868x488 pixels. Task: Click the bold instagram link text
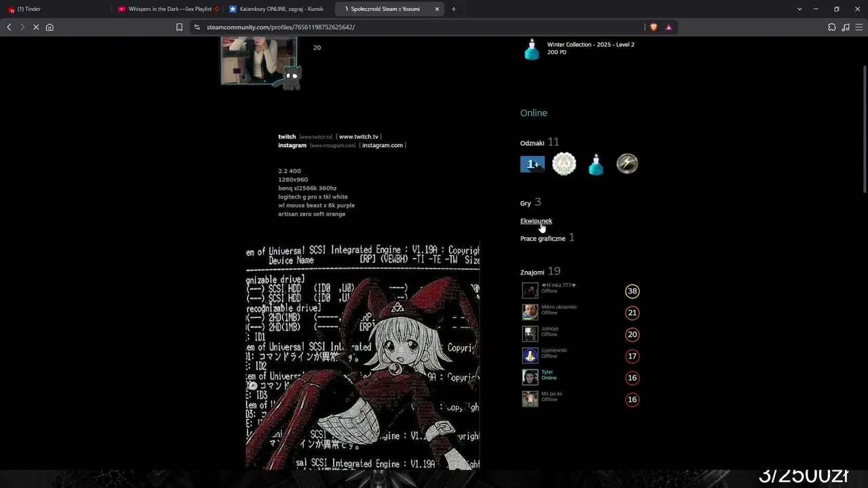click(x=292, y=146)
